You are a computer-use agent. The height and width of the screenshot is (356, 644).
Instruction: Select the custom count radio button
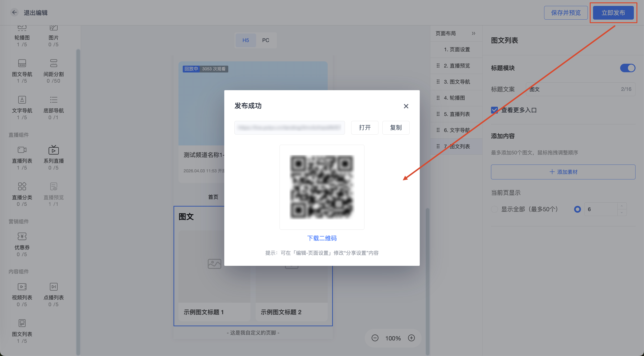coord(577,209)
